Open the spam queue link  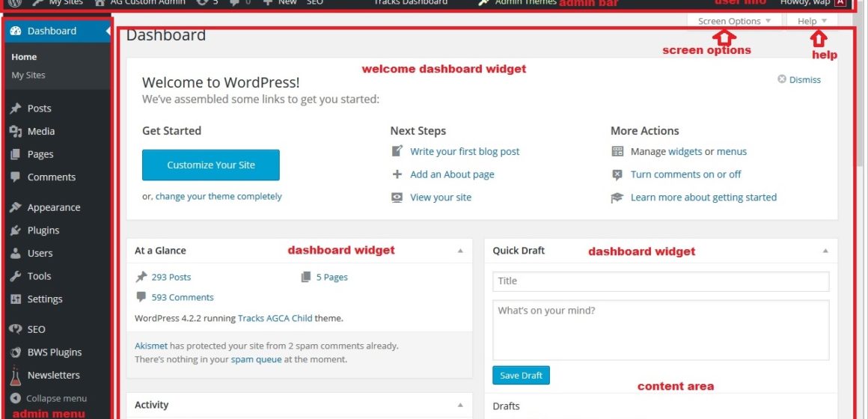coord(257,359)
